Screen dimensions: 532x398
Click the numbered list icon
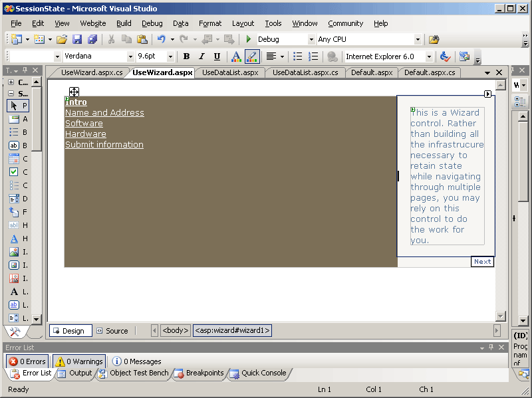pyautogui.click(x=313, y=56)
